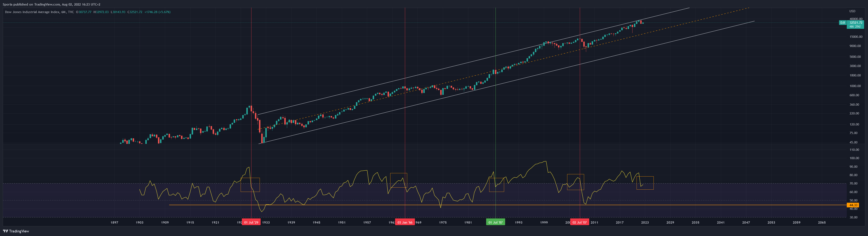This screenshot has width=868, height=236.
Task: Click the 2047 year label on time axis
Action: coord(746,223)
